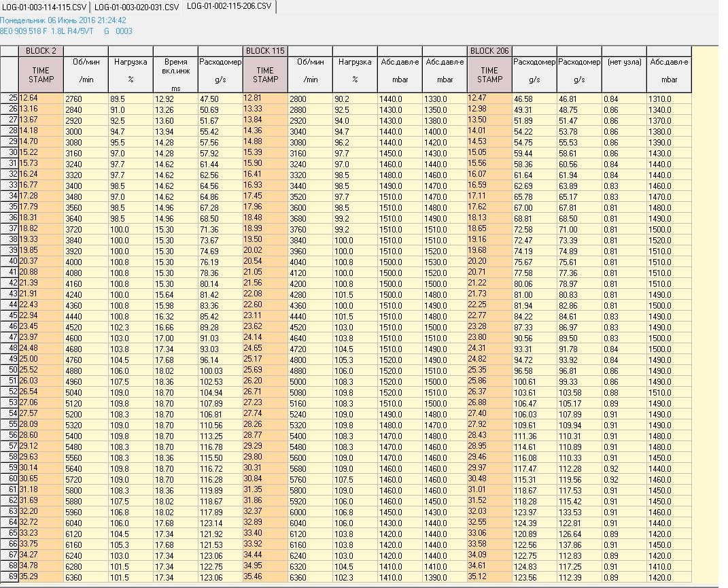Click cell value 12.64 in row 25
Viewport: 728px width, 588px height.
click(41, 99)
